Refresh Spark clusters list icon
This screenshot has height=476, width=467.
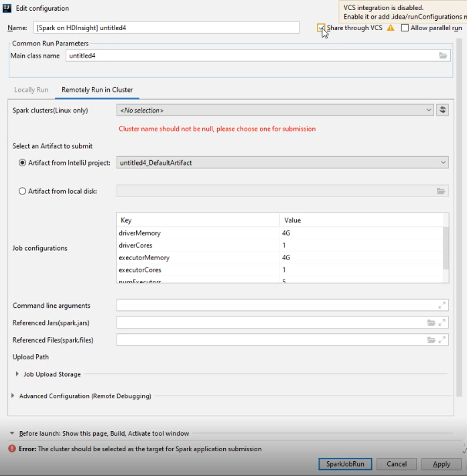point(442,110)
